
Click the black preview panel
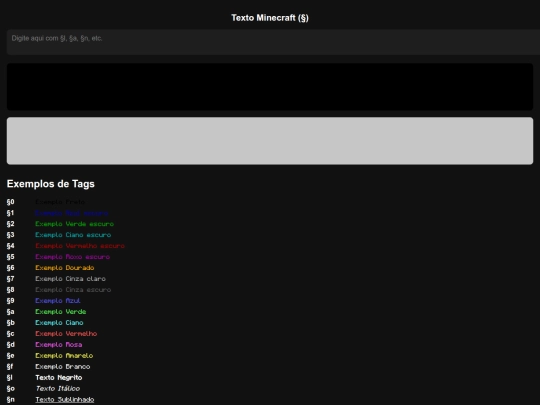click(x=270, y=87)
